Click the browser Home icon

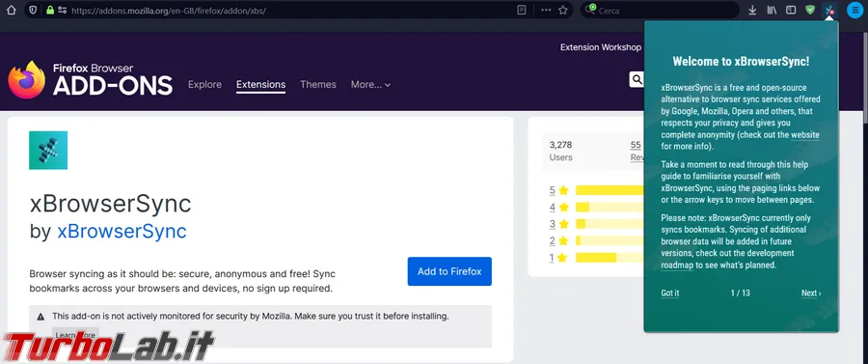pyautogui.click(x=11, y=10)
